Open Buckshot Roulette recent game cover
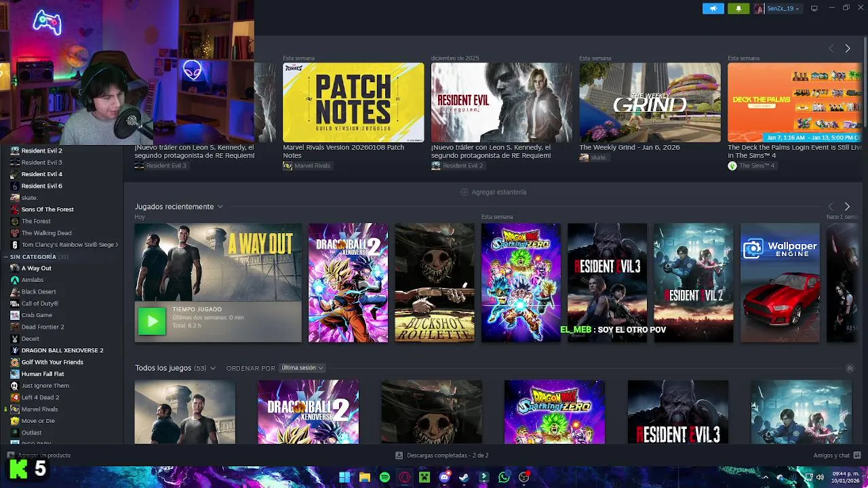Screen dimensions: 868x488 pos(435,283)
